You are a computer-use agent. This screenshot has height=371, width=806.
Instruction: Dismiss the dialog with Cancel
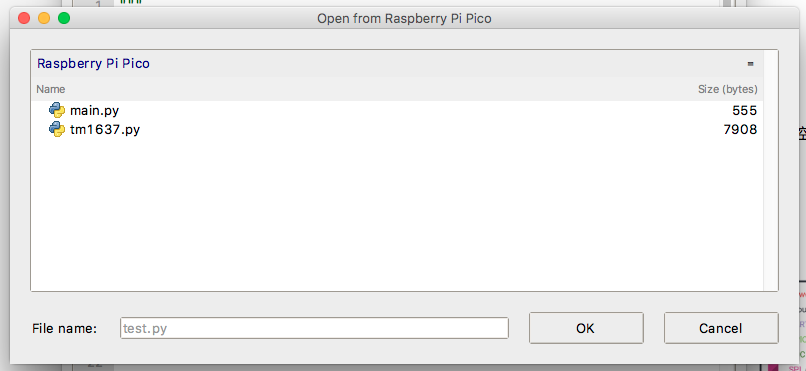click(721, 328)
